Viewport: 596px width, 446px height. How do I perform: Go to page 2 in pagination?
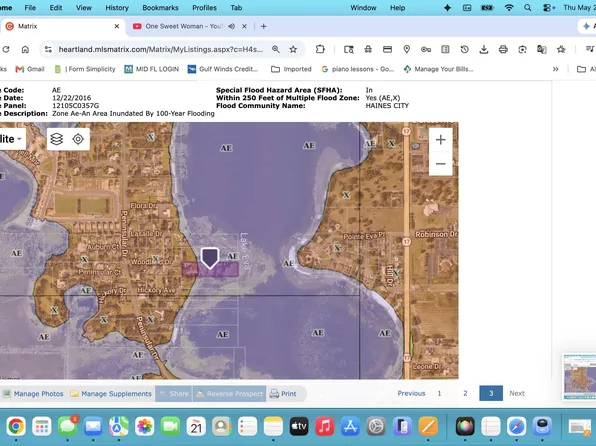[465, 394]
